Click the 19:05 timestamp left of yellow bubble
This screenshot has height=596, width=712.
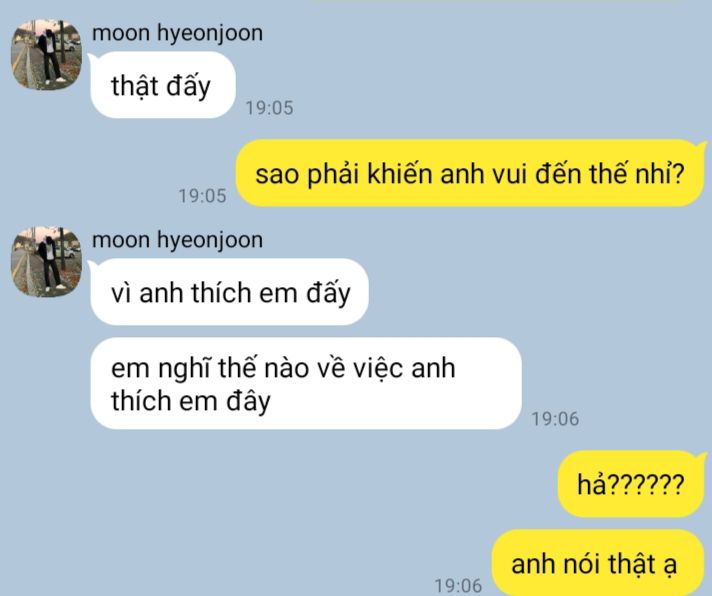[203, 196]
